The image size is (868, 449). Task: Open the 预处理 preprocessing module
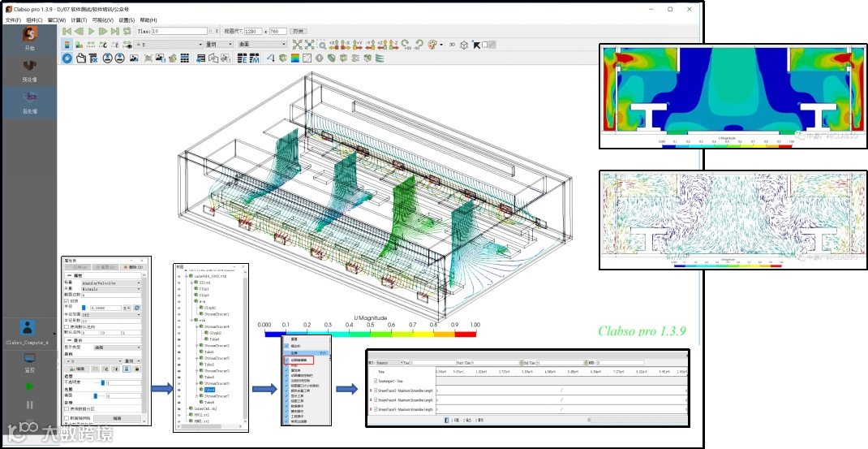29,71
